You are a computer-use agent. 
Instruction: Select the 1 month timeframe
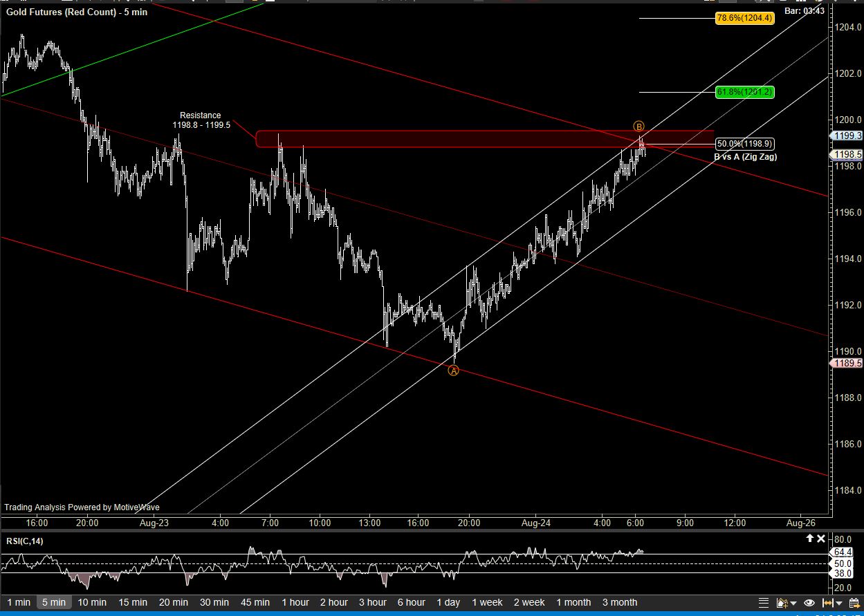point(573,602)
